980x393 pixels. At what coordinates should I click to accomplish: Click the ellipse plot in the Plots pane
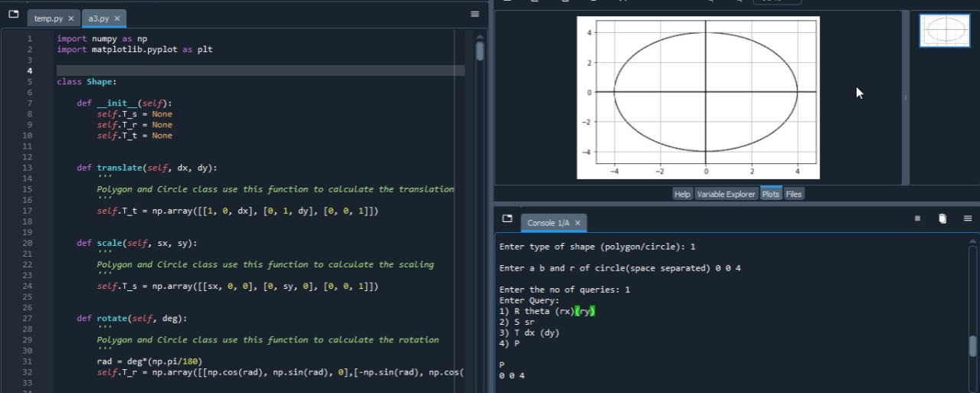tap(698, 97)
